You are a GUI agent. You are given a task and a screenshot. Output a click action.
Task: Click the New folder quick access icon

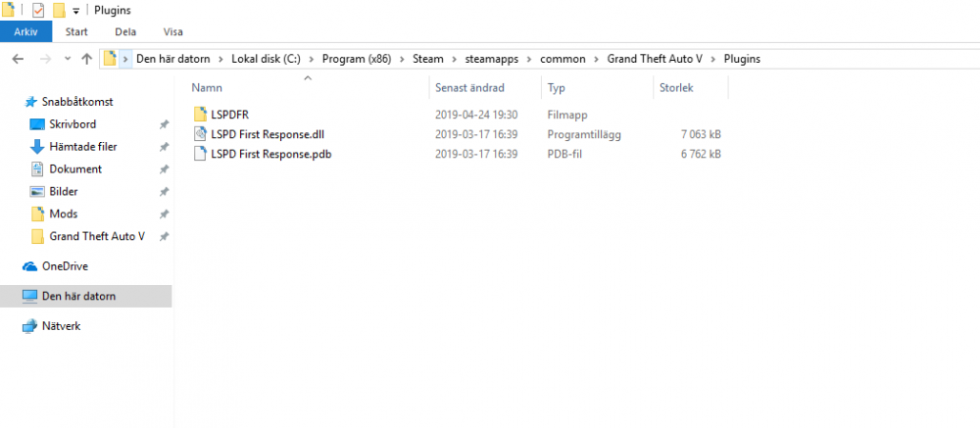click(x=60, y=10)
